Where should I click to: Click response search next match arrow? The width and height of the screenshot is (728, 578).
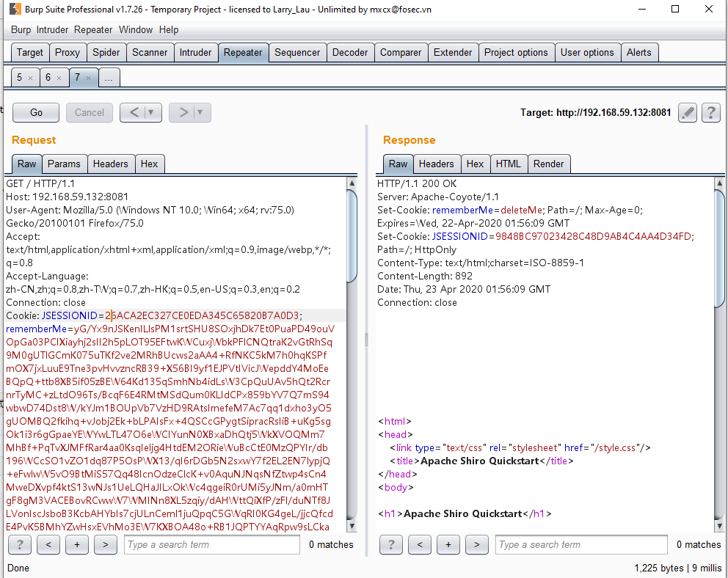click(477, 544)
